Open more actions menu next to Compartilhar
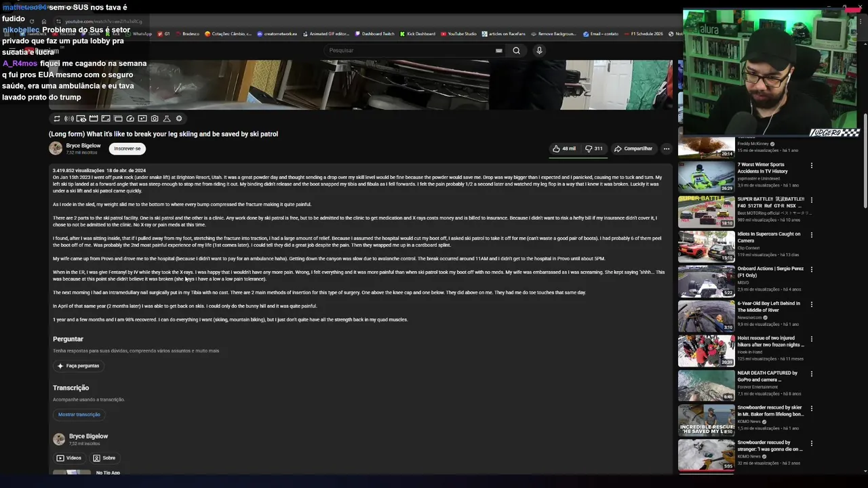The image size is (868, 488). coord(667,148)
